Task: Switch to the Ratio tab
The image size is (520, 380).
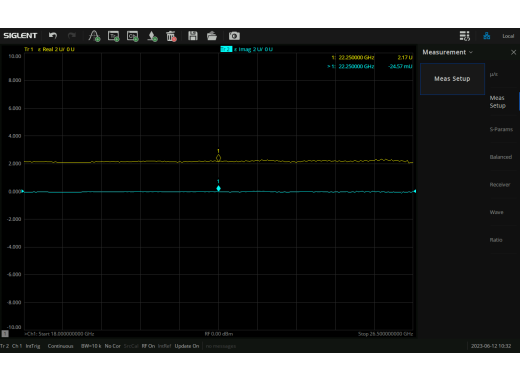Action: coord(496,240)
